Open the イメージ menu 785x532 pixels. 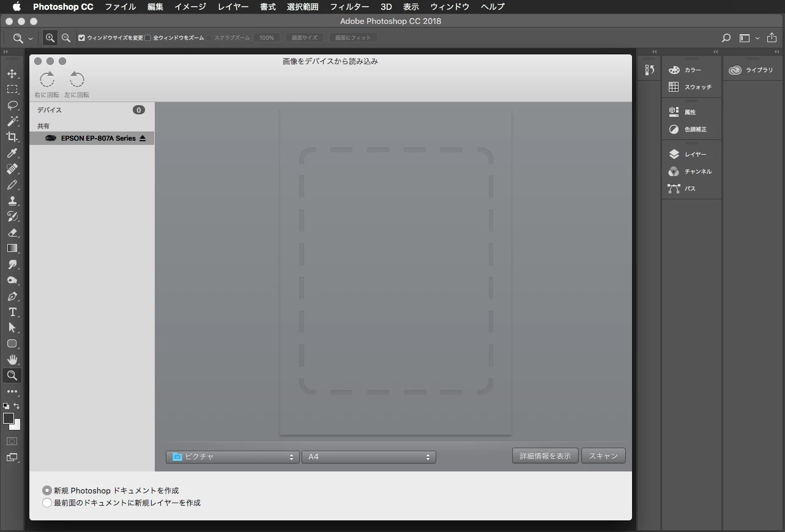click(190, 7)
